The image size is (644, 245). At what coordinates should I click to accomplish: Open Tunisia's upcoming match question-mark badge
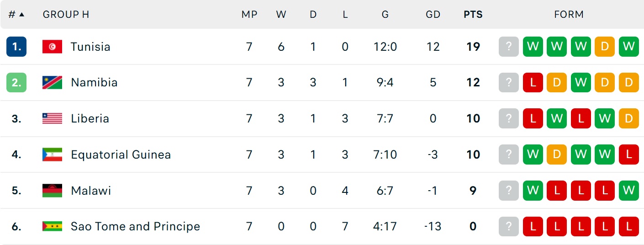509,47
